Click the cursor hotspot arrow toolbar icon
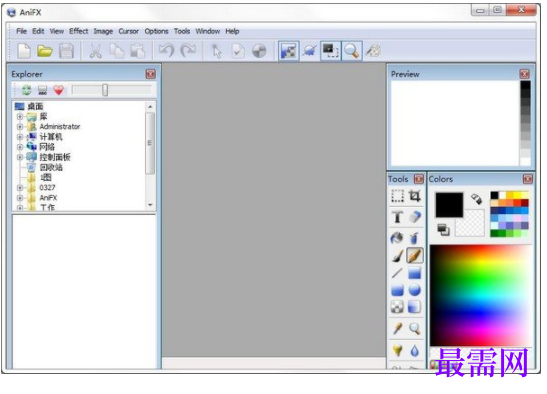 point(217,51)
